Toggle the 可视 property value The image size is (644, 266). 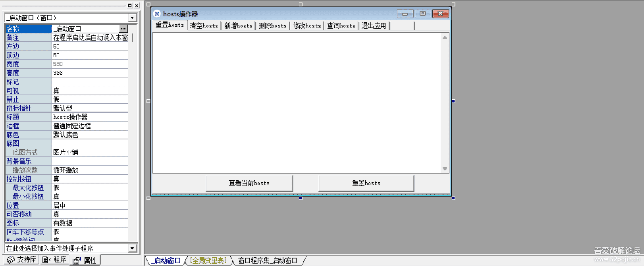point(89,90)
